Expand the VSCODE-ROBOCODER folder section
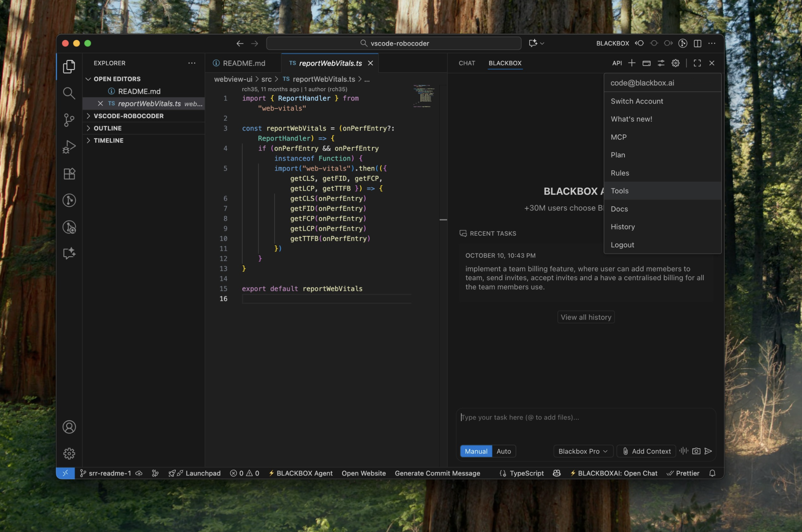Image resolution: width=802 pixels, height=532 pixels. click(128, 116)
